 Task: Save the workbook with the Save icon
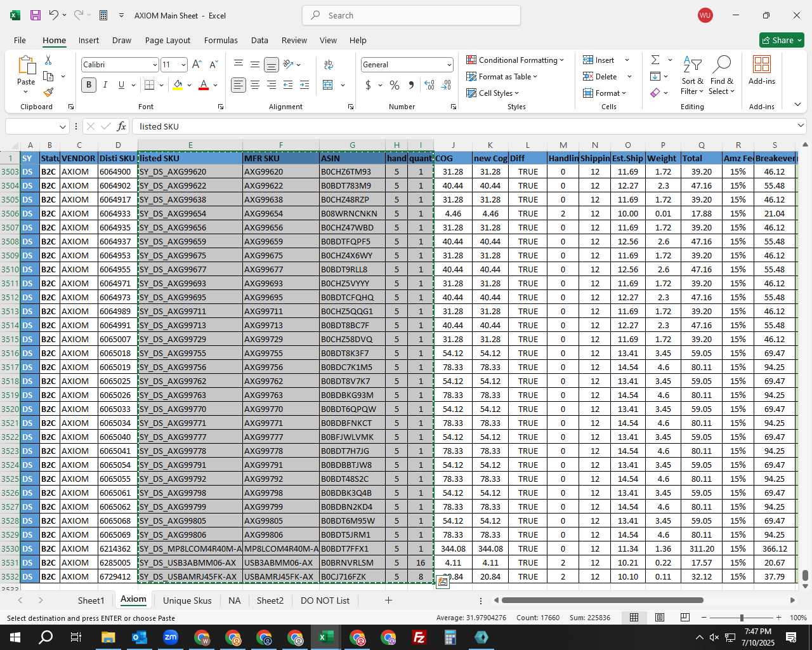click(36, 15)
